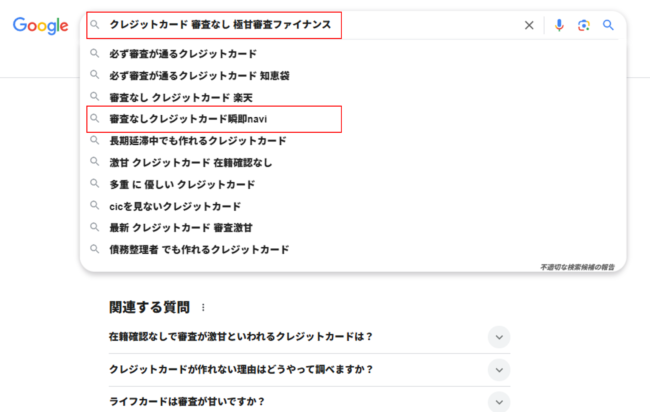Click into the search input field text

click(220, 25)
